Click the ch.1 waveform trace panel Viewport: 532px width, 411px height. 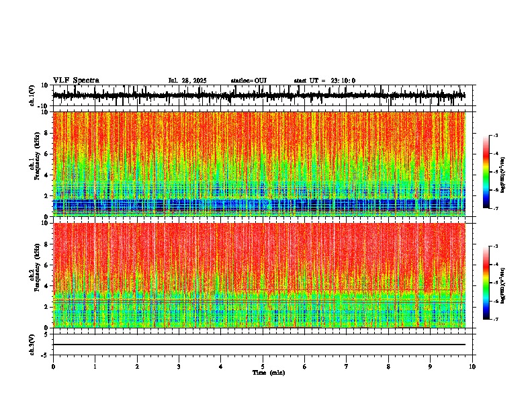pos(263,95)
